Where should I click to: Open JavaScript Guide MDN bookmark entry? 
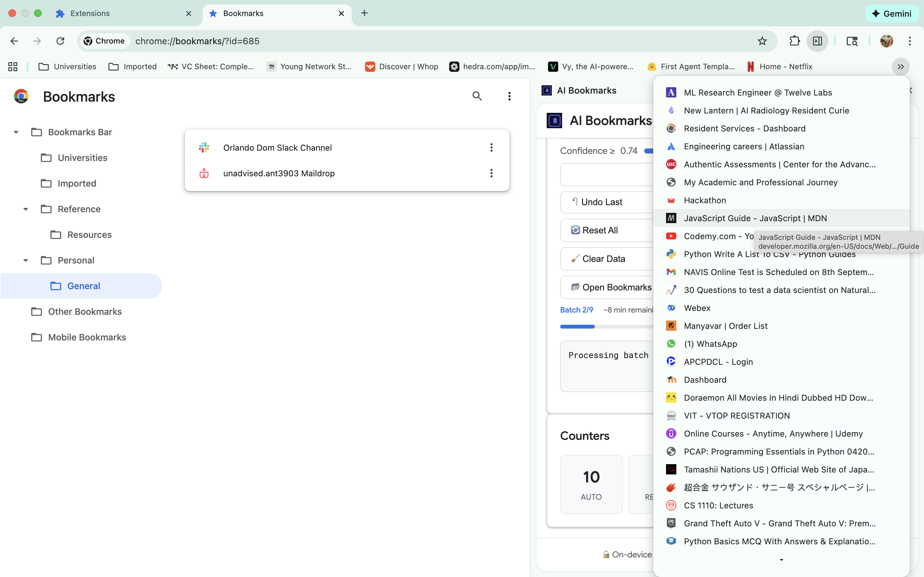(x=755, y=218)
